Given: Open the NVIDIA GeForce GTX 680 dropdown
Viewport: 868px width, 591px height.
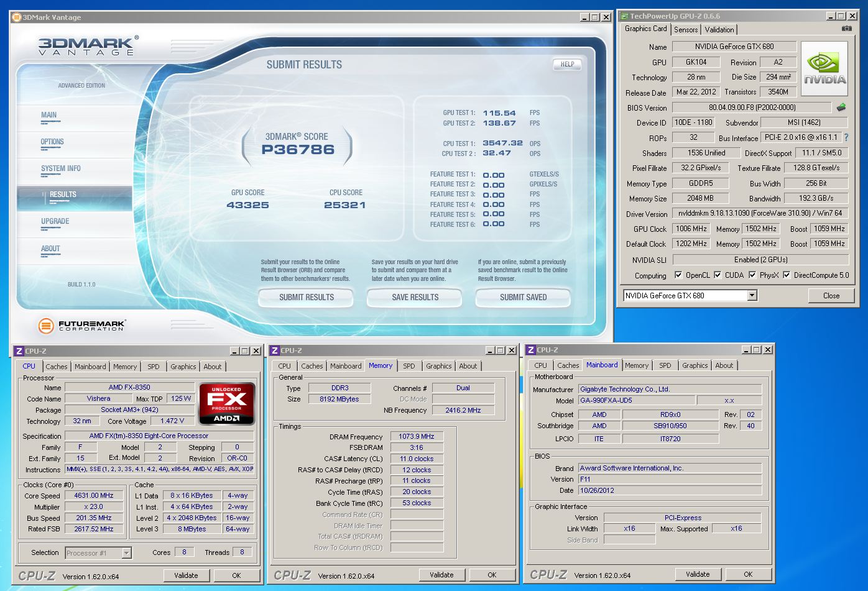Looking at the screenshot, I should coord(752,296).
